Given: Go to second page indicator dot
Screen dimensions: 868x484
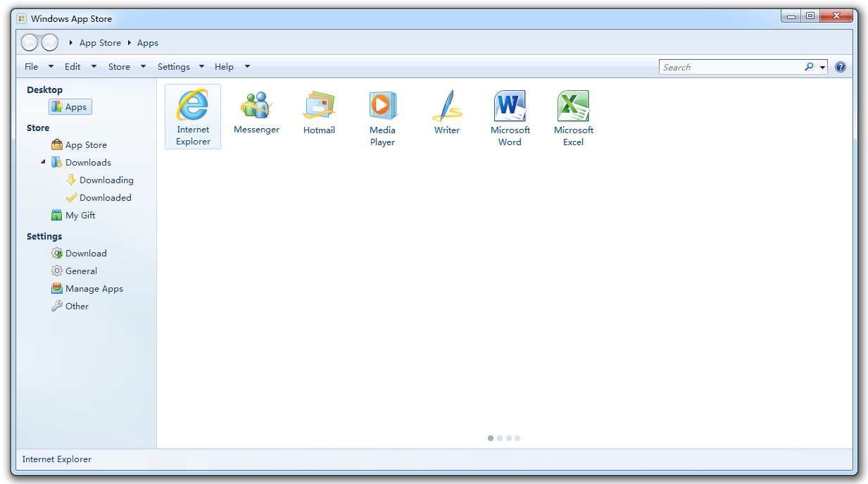Looking at the screenshot, I should 500,438.
